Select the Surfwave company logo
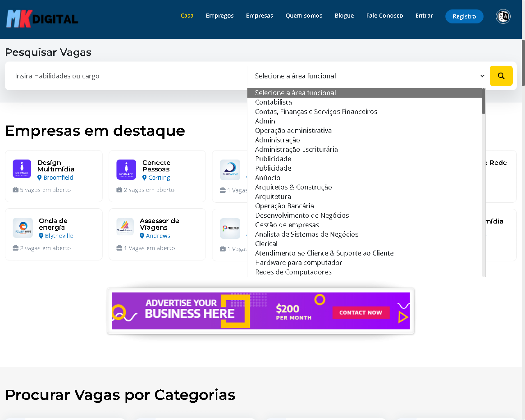This screenshot has height=420, width=525. pyautogui.click(x=230, y=170)
